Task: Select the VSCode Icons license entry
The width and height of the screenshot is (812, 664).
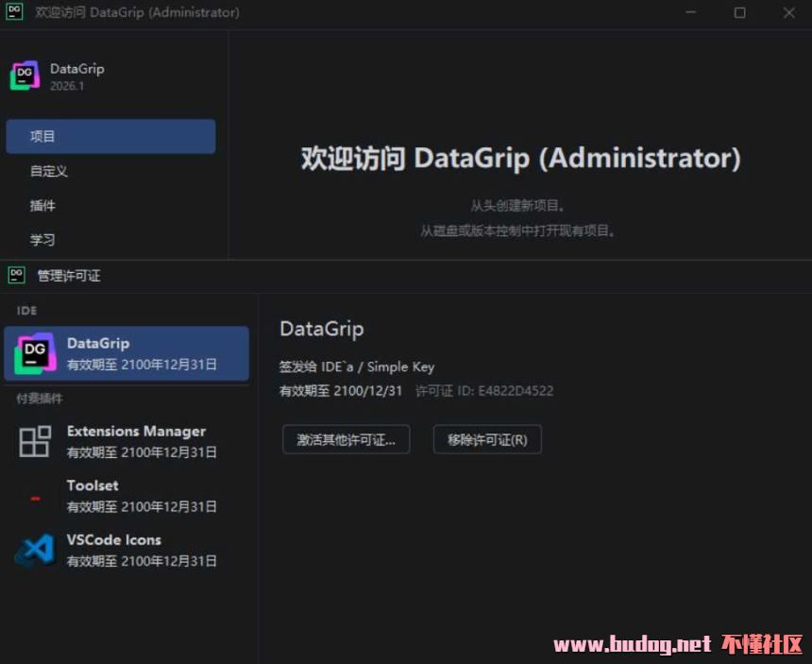Action: [x=136, y=550]
